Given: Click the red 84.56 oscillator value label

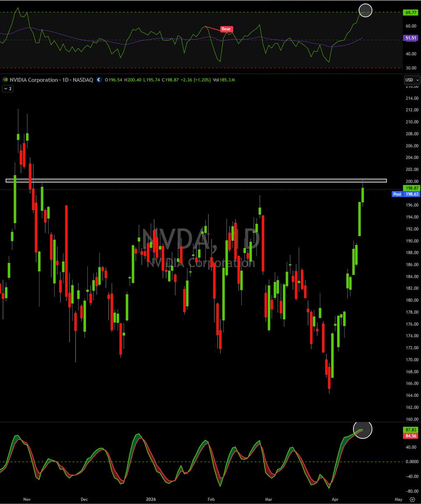Looking at the screenshot, I should click(410, 436).
